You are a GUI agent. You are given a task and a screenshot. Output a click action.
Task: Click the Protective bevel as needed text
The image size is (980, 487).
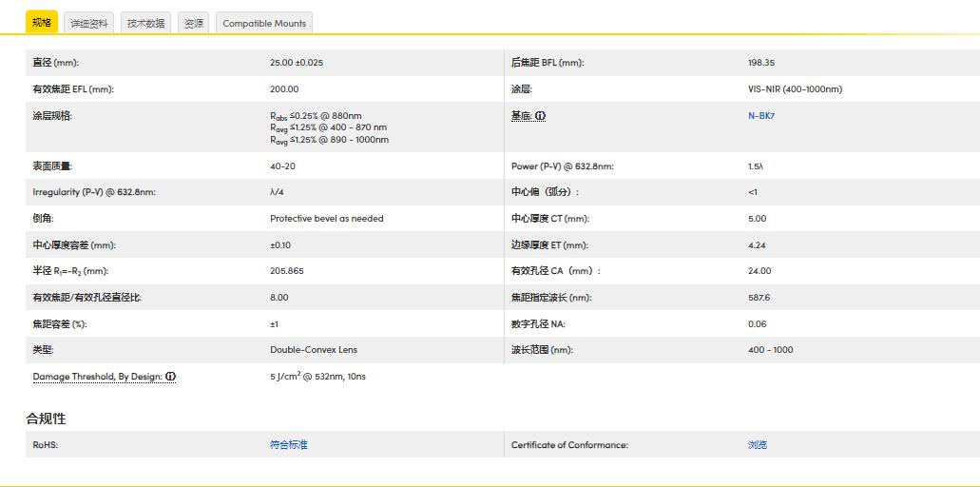pos(327,218)
